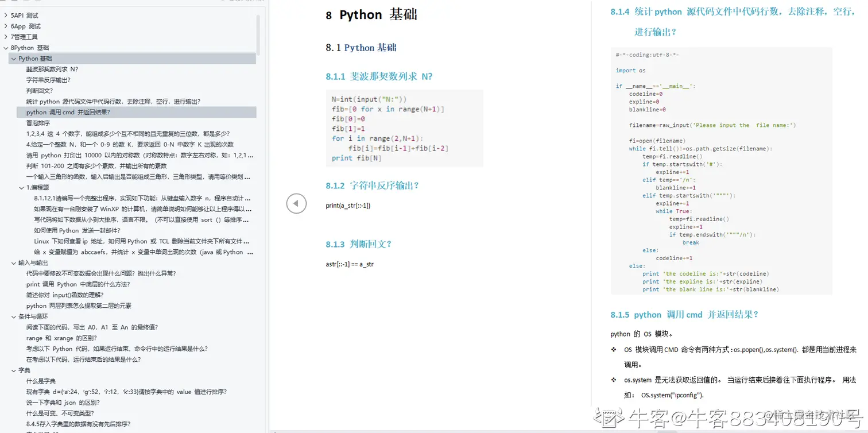This screenshot has width=868, height=433.
Task: Open outline item 在考虑以下代码，运行结束后的结果是什么?
Action: (83, 359)
